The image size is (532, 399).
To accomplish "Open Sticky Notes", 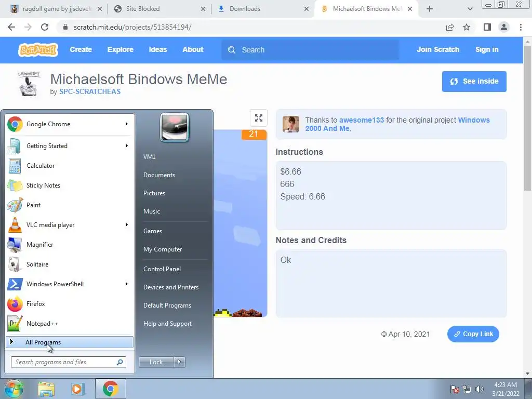I will coord(70,185).
